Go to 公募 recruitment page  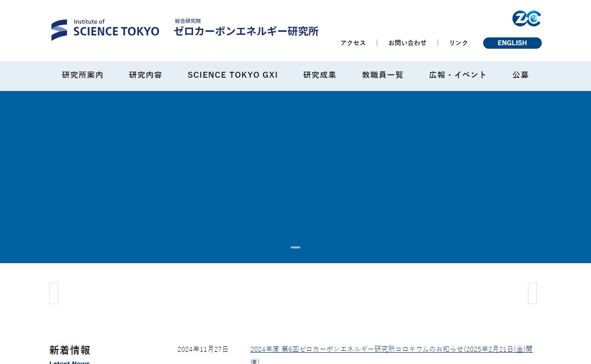coord(520,75)
